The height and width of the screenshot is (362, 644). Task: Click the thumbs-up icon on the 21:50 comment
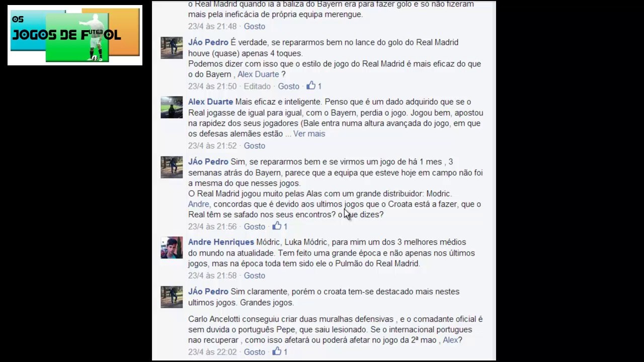tap(311, 85)
